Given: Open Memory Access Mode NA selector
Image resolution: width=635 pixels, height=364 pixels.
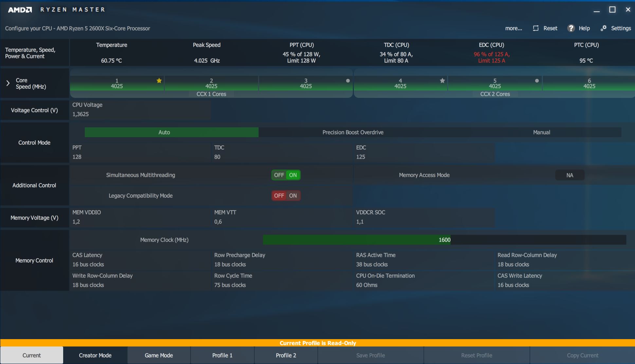Looking at the screenshot, I should (x=570, y=175).
